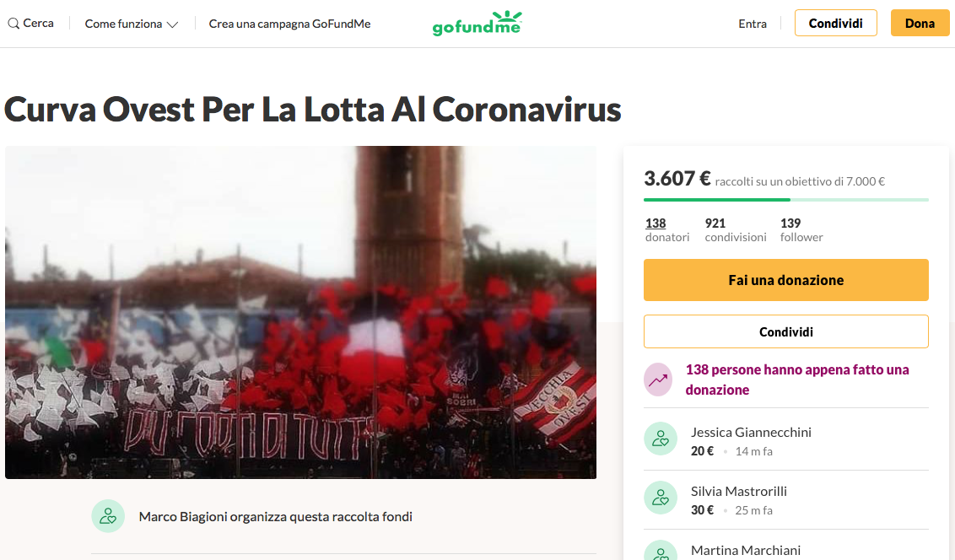The width and height of the screenshot is (955, 560).
Task: Click Condividi button in top header
Action: pos(835,23)
